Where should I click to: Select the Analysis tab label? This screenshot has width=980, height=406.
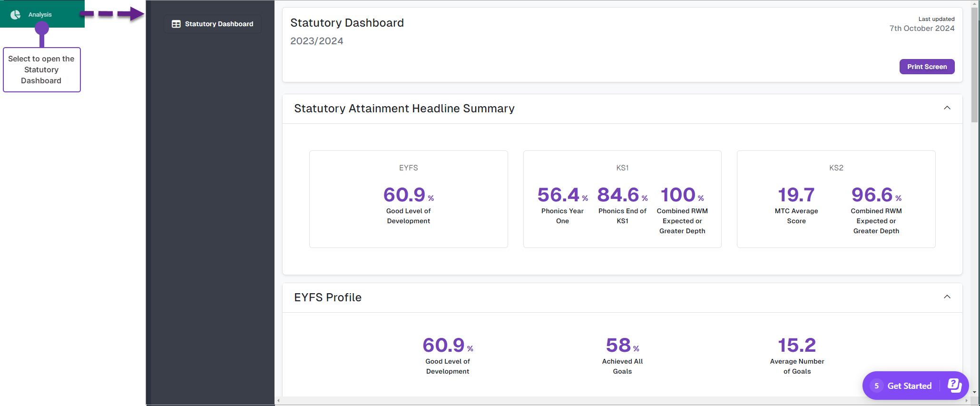pyautogui.click(x=40, y=15)
